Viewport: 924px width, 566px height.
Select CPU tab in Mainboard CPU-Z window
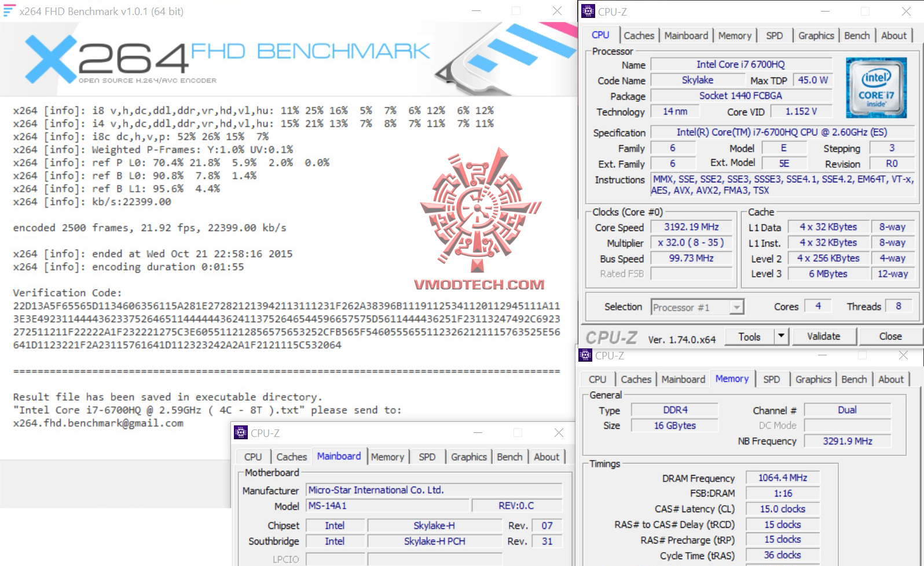pyautogui.click(x=253, y=457)
